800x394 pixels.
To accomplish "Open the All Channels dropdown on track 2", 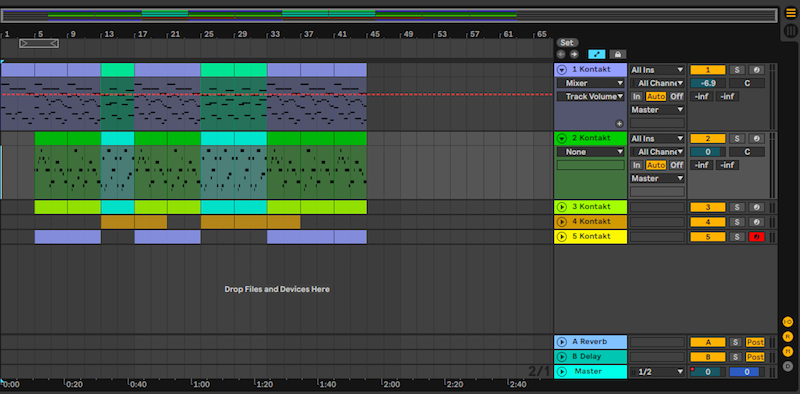I will point(657,152).
